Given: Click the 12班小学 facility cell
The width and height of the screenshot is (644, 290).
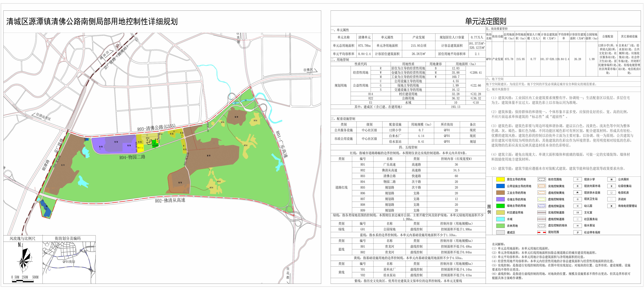Looking at the screenshot, I should [x=395, y=130].
